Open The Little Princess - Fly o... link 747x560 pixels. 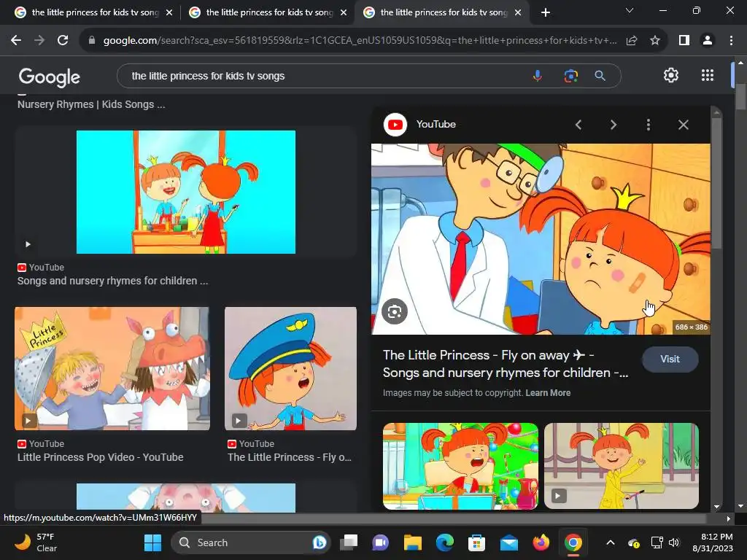(x=290, y=457)
